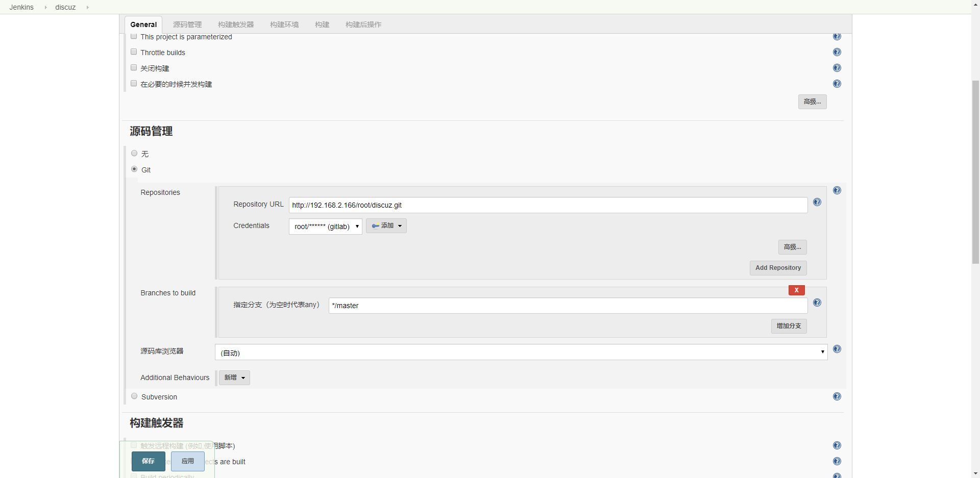Select 无 source control radio
Screen dimensions: 980x478
134,153
